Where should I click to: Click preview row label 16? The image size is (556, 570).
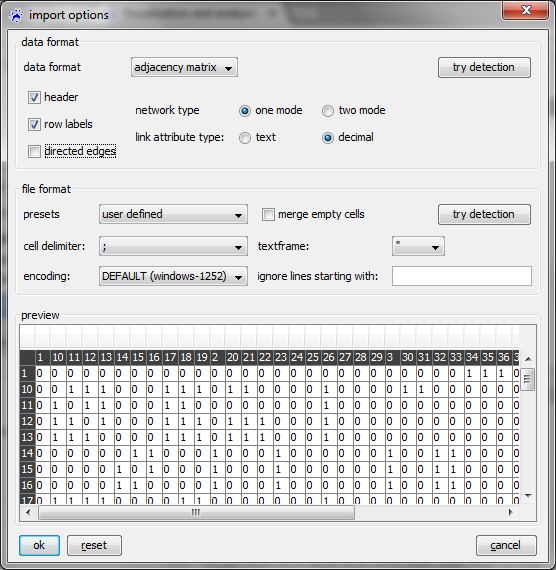[x=27, y=485]
